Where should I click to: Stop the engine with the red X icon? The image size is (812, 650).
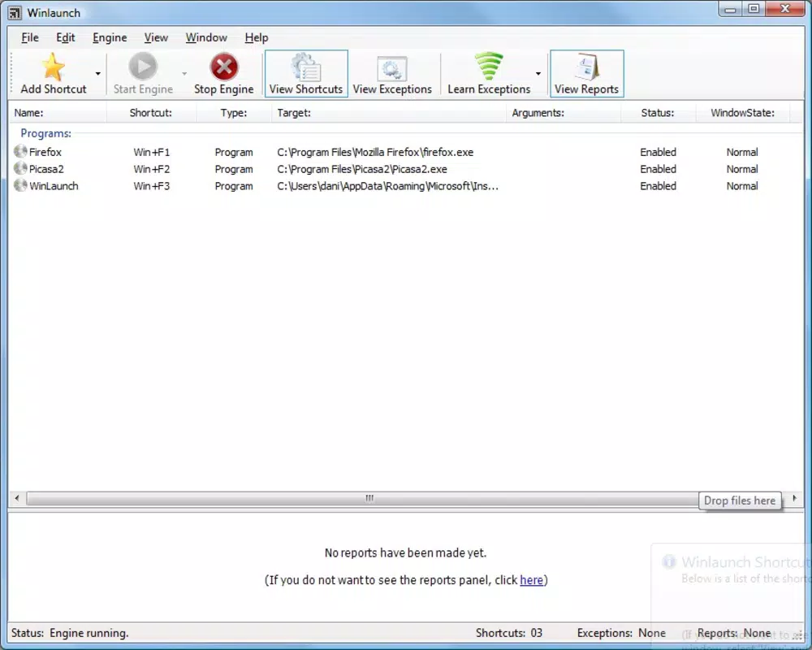click(224, 67)
